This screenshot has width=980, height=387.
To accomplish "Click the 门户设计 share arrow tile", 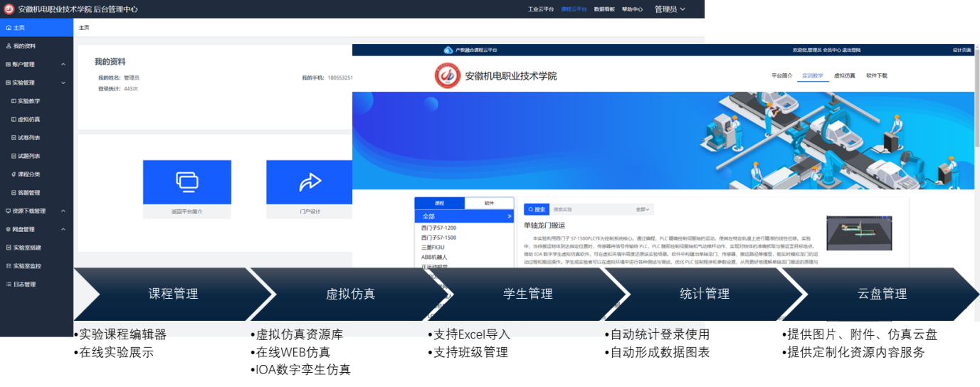I will click(x=310, y=182).
